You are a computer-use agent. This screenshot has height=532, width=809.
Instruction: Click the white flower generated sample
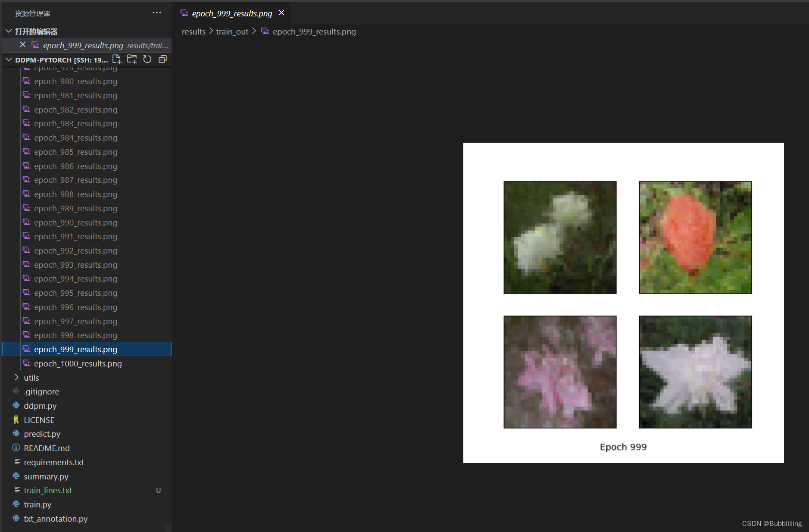pos(560,238)
